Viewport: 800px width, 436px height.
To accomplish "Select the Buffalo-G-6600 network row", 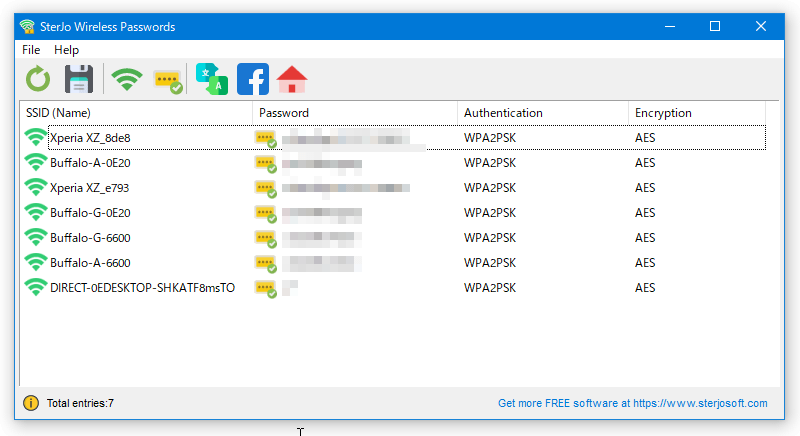I will [393, 238].
